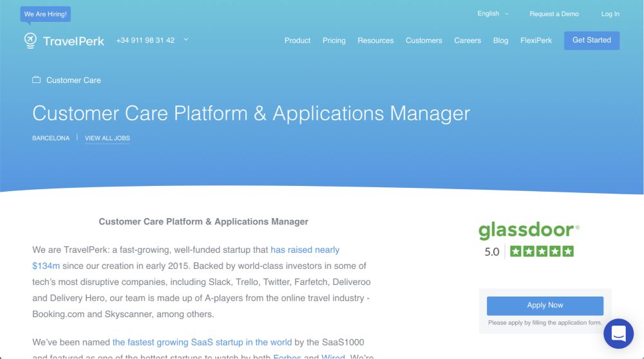Click the page title 'Customer Care Platform & Applications Manager'

pyautogui.click(x=251, y=114)
